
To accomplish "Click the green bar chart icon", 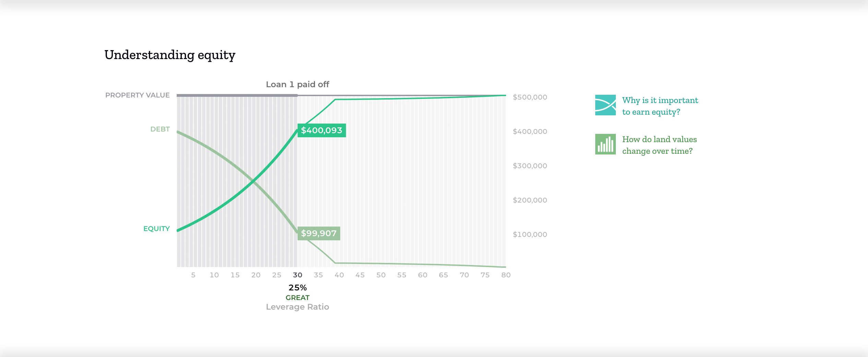I will tap(605, 144).
